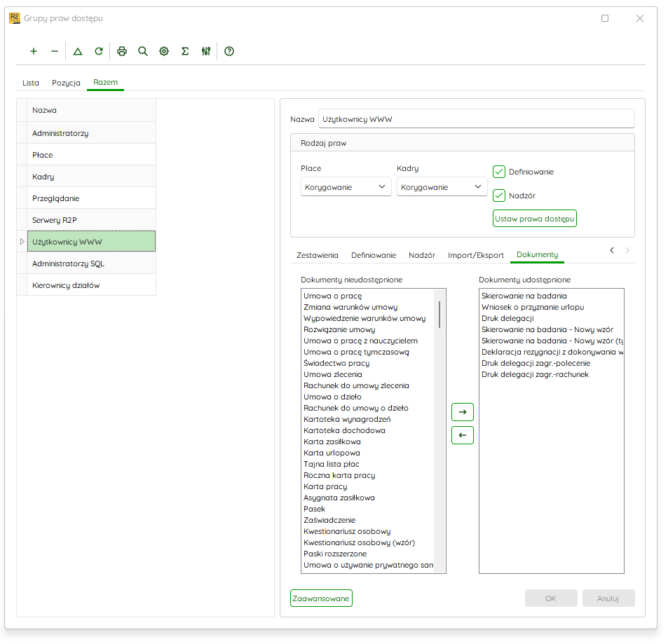Open the Nadzór tab

point(422,255)
